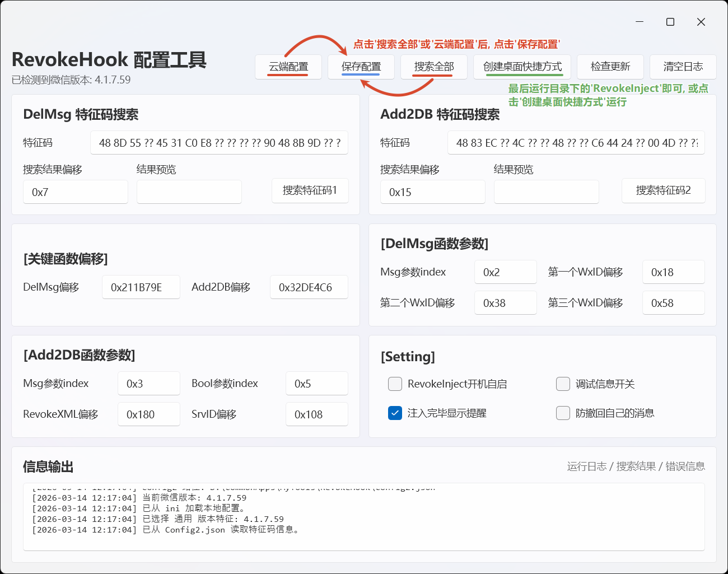Screen dimensions: 728x574
Task: Click 第三个WxID偏移 field 0x58
Action: 674,303
